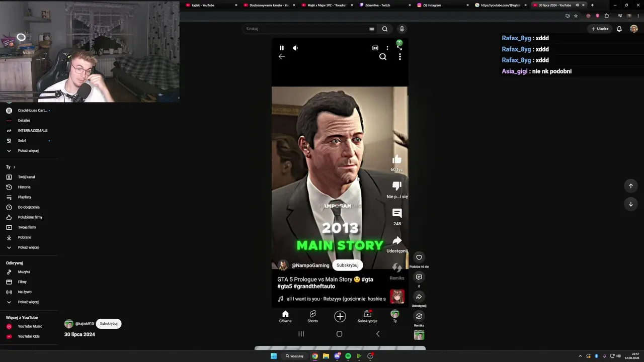Viewport: 644px width, 362px height.
Task: Click the Utwórz create button
Action: (600, 29)
